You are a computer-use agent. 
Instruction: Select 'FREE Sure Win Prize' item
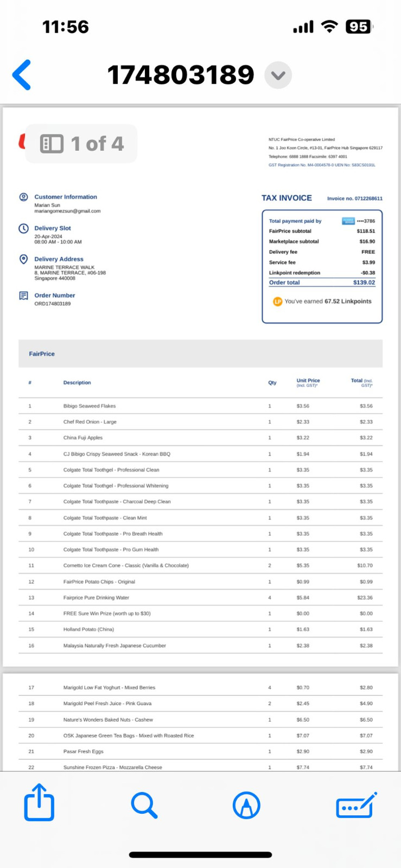point(107,614)
